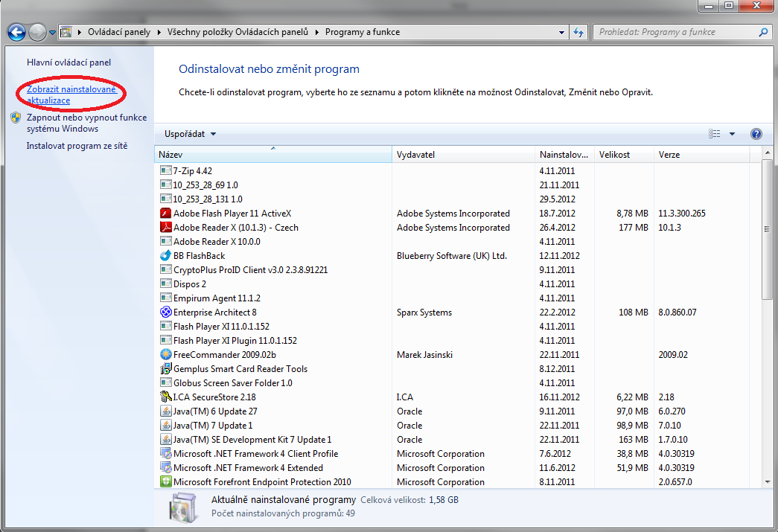Select Adobe Flash Player 11 ActiveX icon
Image resolution: width=778 pixels, height=532 pixels.
(x=166, y=214)
